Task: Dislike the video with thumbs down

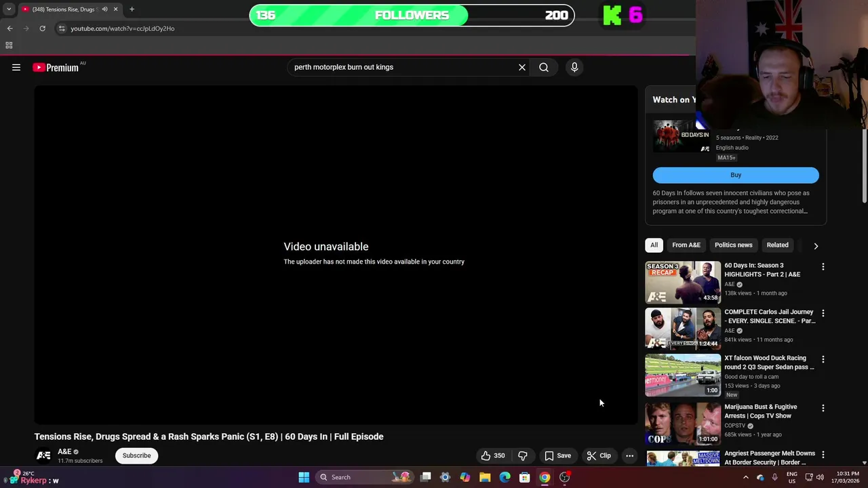Action: (522, 455)
